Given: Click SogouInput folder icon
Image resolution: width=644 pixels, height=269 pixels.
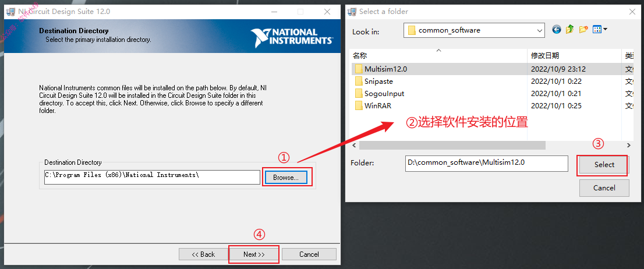Looking at the screenshot, I should (x=359, y=94).
